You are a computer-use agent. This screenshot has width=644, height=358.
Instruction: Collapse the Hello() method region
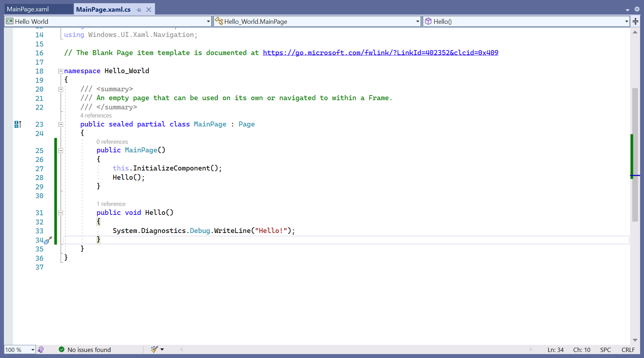pos(61,213)
